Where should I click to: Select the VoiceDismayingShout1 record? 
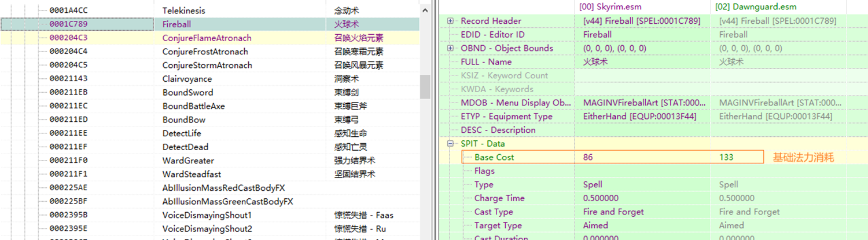pos(210,215)
